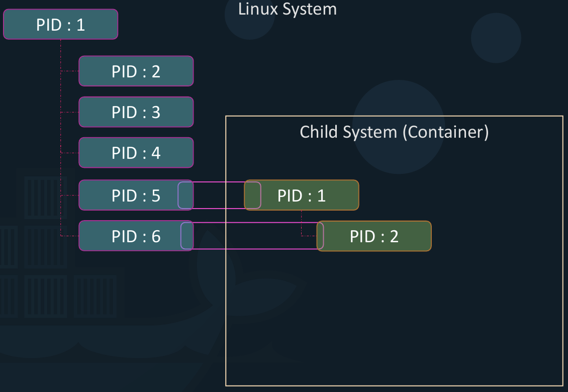568x392 pixels.
Task: Click the PID : 3 process box
Action: [x=136, y=112]
